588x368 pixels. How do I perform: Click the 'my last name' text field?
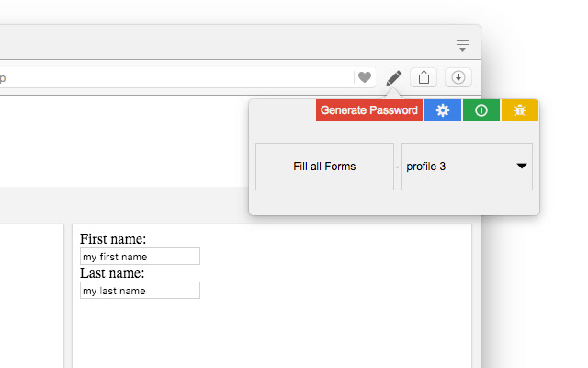click(x=140, y=291)
